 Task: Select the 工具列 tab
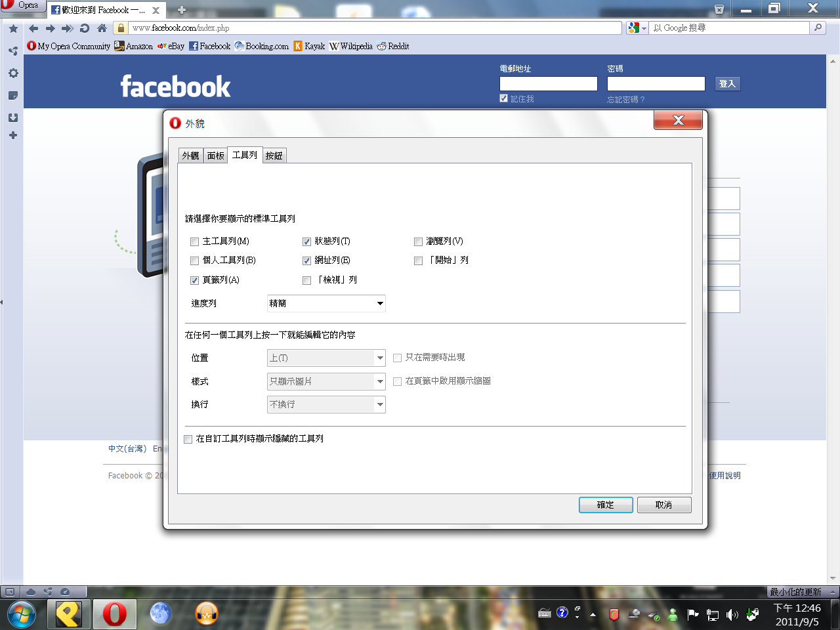[x=245, y=155]
